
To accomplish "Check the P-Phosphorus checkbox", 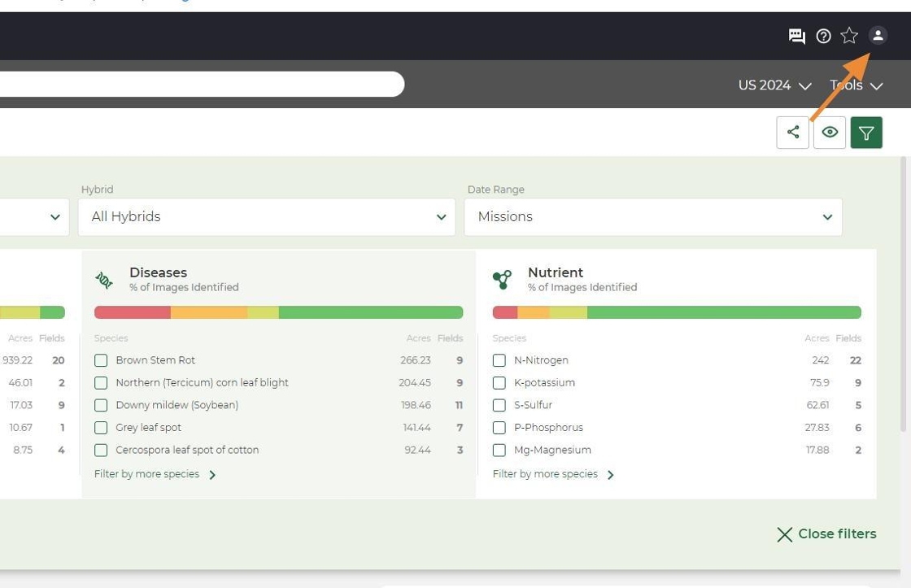I will (x=499, y=428).
